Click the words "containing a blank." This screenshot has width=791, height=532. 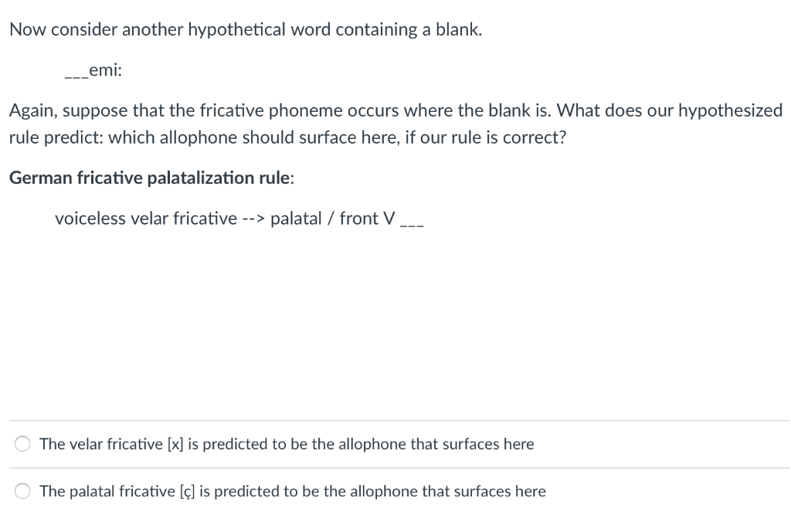coord(409,30)
